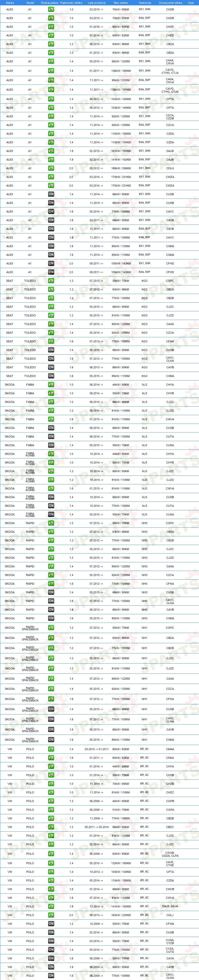
Task: Click the 03.2010 -> 01.2011 production date cell
Action: point(96,749)
